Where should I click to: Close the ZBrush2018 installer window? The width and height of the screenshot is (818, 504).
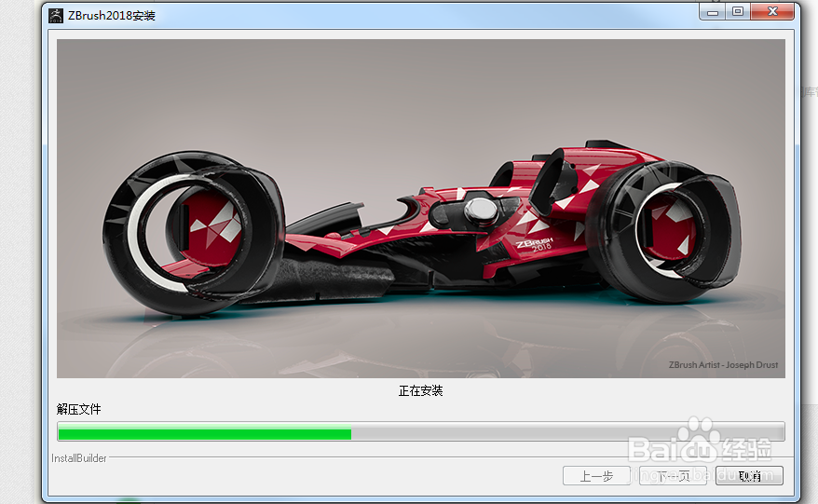tap(772, 11)
